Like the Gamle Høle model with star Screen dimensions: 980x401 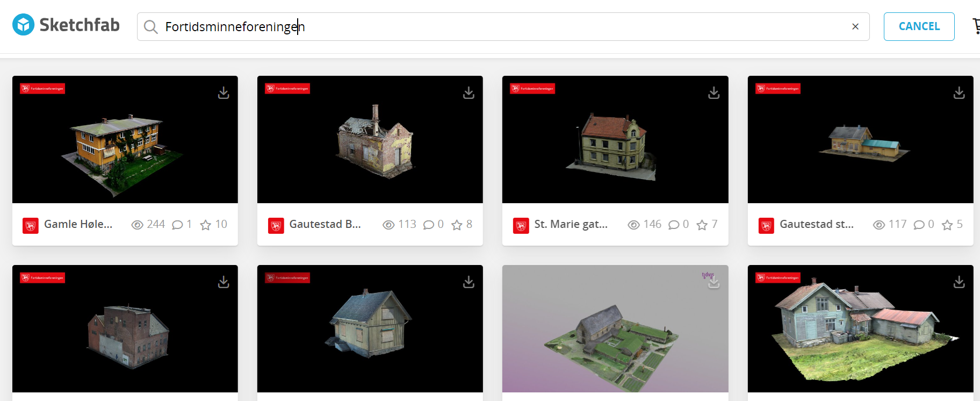tap(206, 225)
